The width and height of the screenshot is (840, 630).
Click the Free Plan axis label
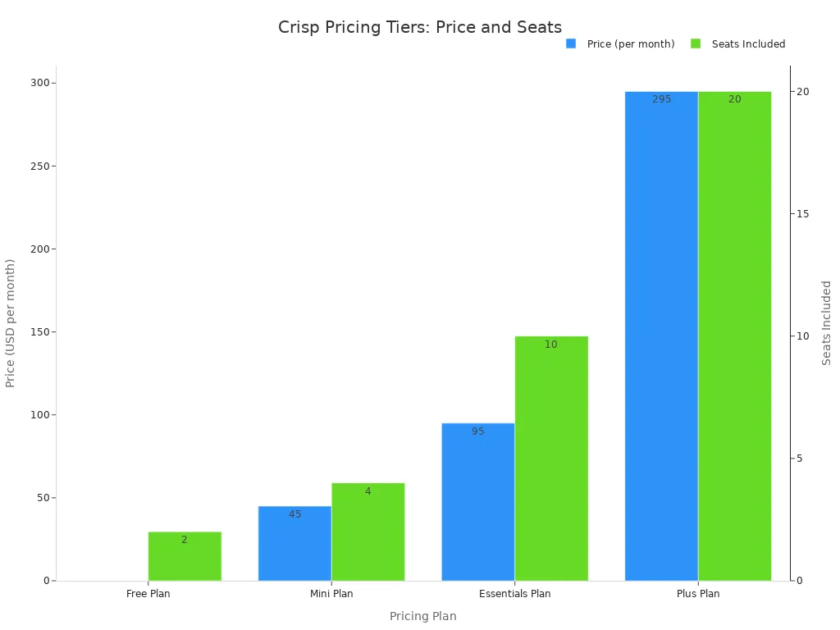coord(148,594)
